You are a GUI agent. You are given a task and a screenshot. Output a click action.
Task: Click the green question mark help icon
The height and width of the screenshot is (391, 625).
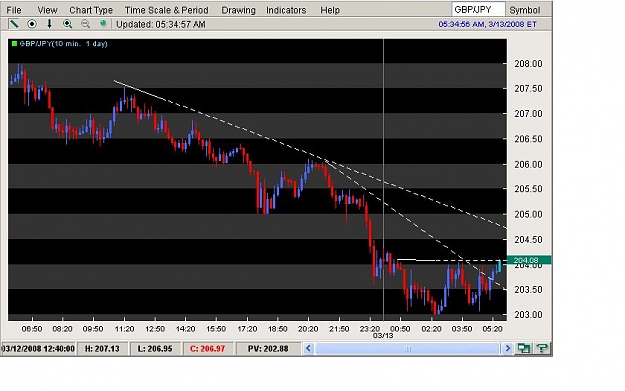pyautogui.click(x=542, y=348)
